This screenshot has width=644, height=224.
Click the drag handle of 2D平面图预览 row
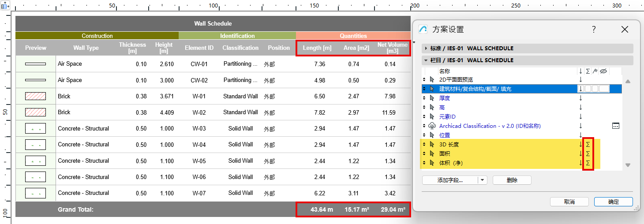pos(424,80)
